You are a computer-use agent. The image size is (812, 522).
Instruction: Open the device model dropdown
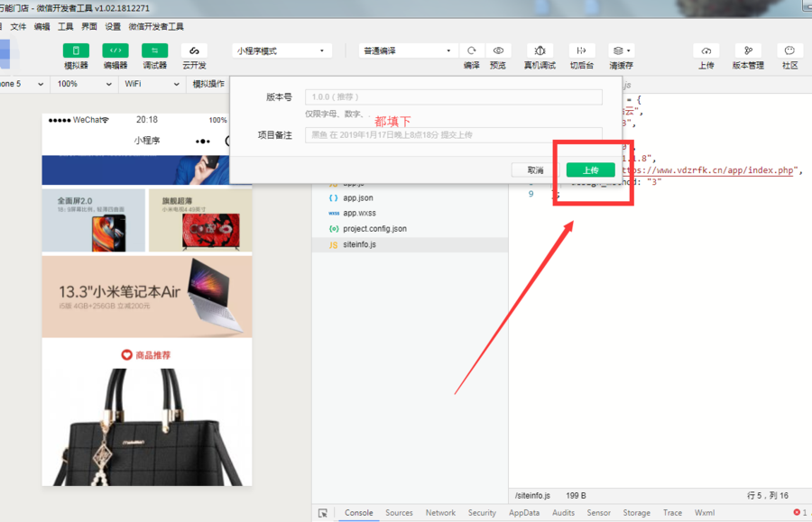[23, 84]
